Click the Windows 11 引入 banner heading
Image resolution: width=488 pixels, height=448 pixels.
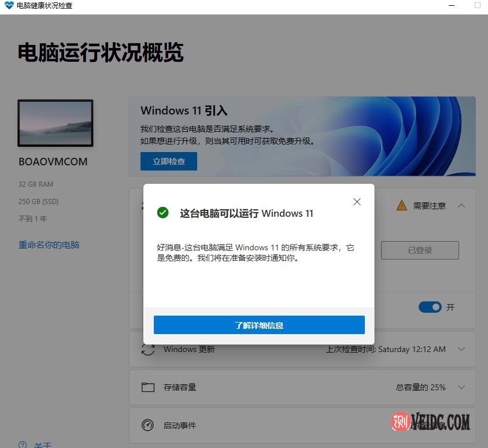coord(184,110)
